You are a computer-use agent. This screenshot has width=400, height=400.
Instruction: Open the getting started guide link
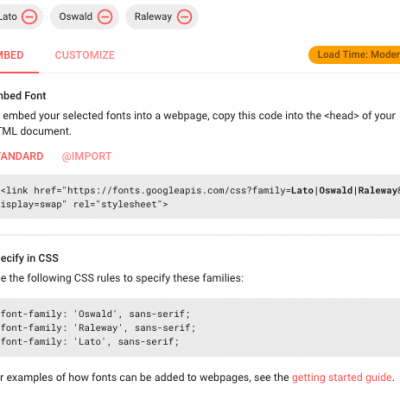pos(342,377)
